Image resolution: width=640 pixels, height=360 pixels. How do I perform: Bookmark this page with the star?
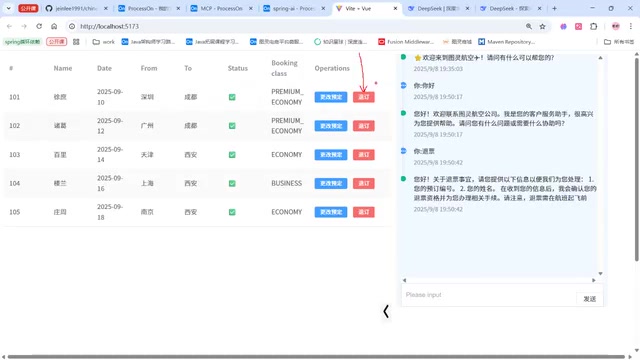tap(542, 26)
